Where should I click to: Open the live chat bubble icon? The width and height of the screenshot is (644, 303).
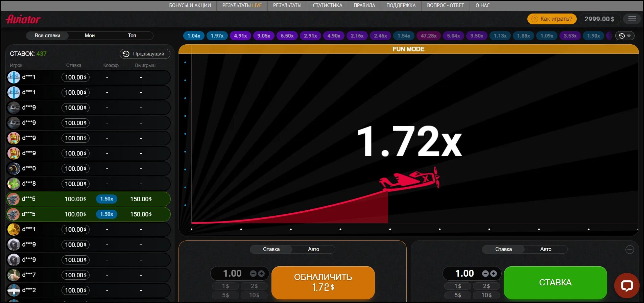627,285
